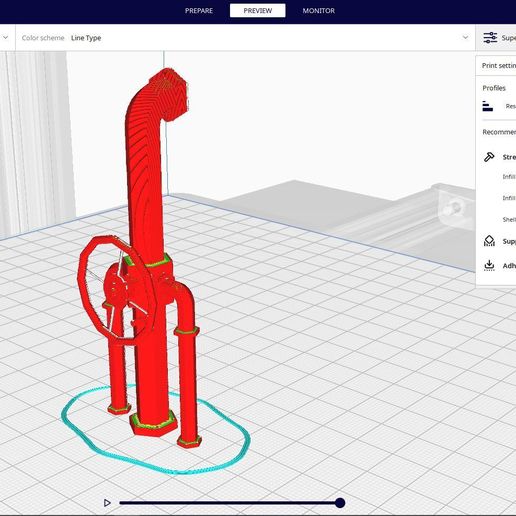Click the Profiles label
The width and height of the screenshot is (516, 516).
[x=494, y=88]
